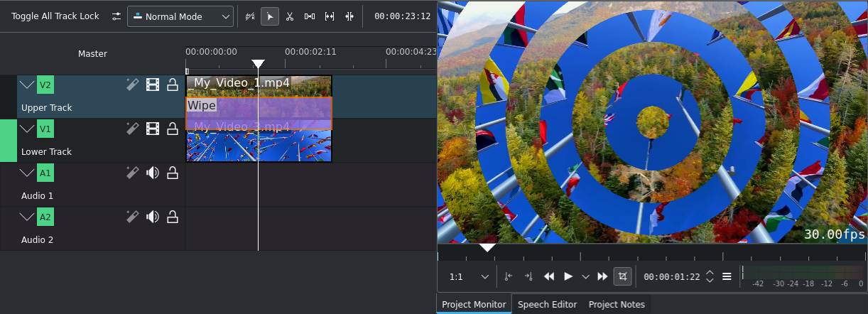The height and width of the screenshot is (314, 868).
Task: Click the timeline duration 00:00:23:12 field
Action: click(402, 16)
